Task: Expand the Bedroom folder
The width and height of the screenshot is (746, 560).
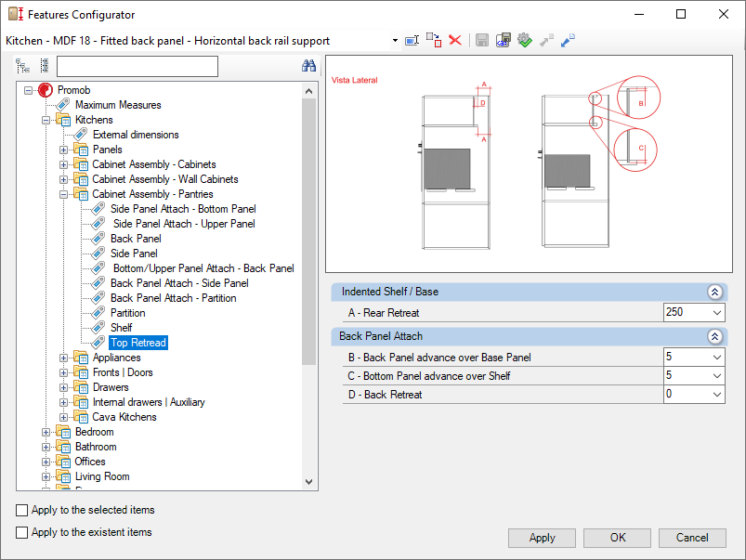Action: [x=46, y=432]
